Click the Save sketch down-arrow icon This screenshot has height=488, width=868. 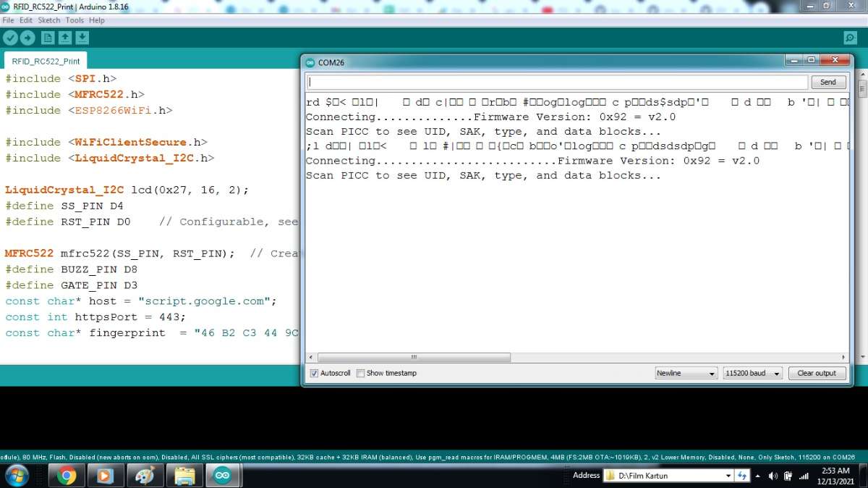pyautogui.click(x=82, y=38)
